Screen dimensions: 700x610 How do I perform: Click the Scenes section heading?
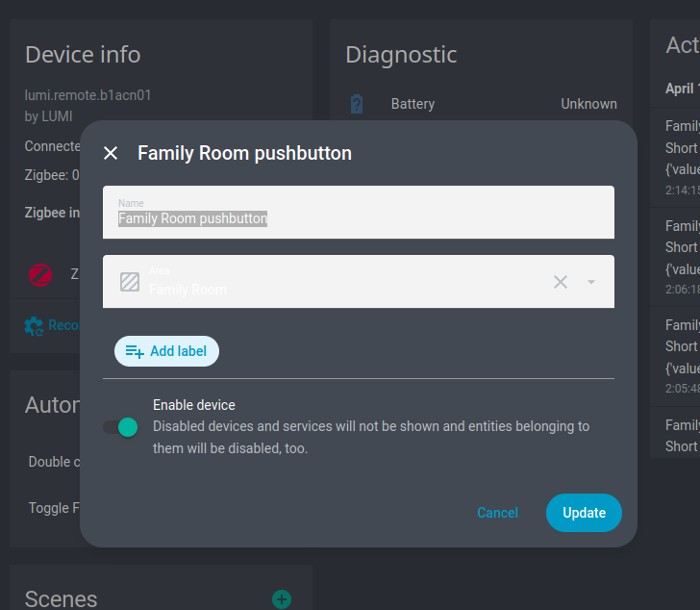(62, 598)
